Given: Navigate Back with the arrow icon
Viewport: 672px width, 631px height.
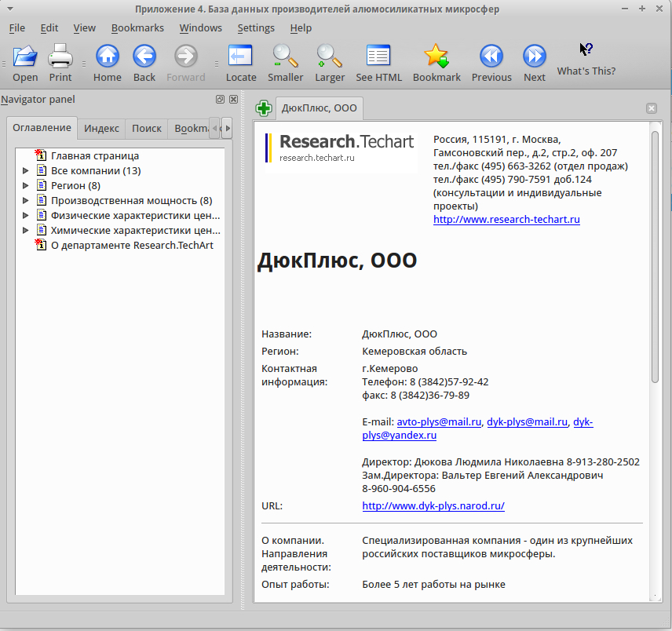Looking at the screenshot, I should tap(144, 57).
